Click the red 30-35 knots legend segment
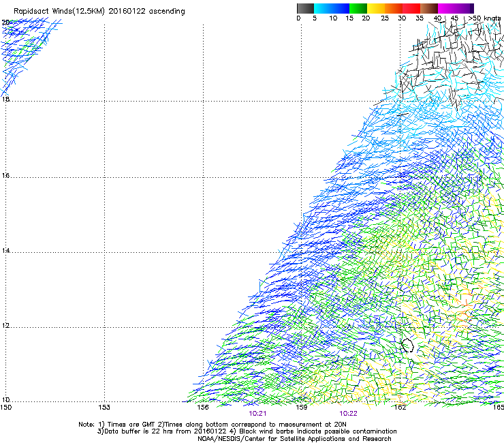504x443 pixels. [411, 8]
